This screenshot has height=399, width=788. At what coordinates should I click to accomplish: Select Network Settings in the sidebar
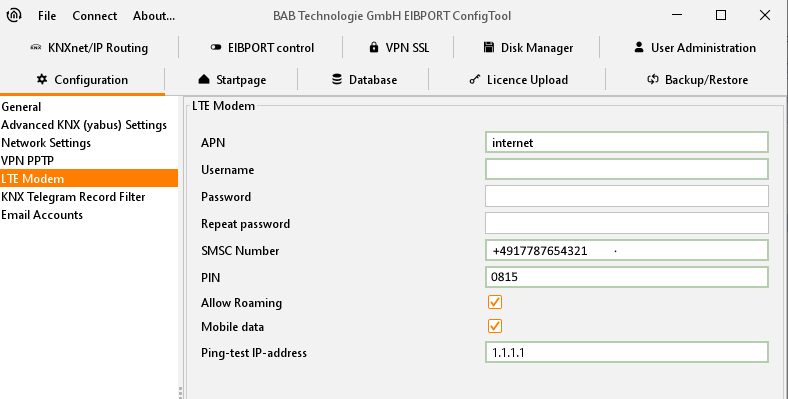[46, 143]
